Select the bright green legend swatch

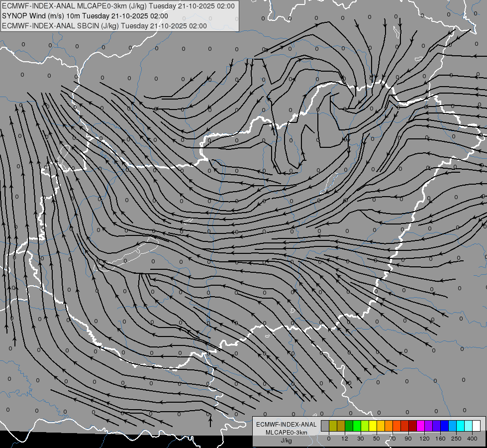tap(357, 426)
